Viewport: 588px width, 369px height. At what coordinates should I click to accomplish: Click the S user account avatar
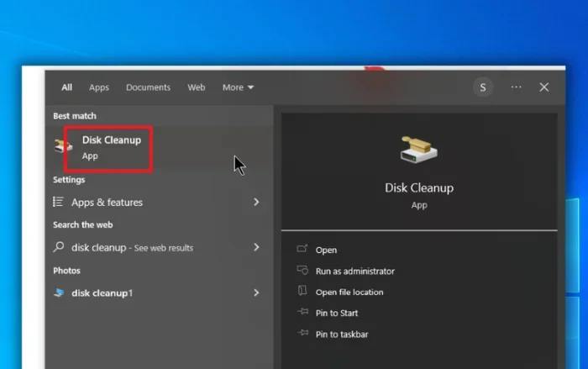[x=483, y=87]
